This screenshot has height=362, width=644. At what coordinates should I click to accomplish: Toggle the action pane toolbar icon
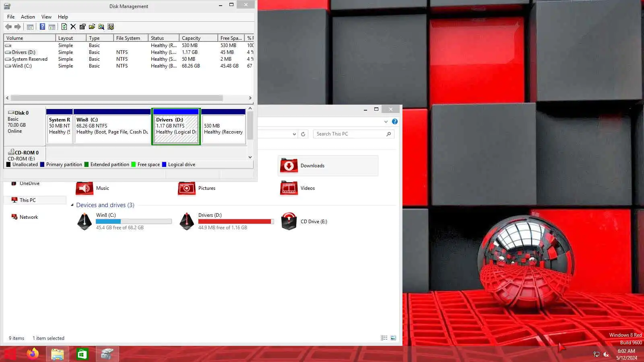[x=52, y=27]
